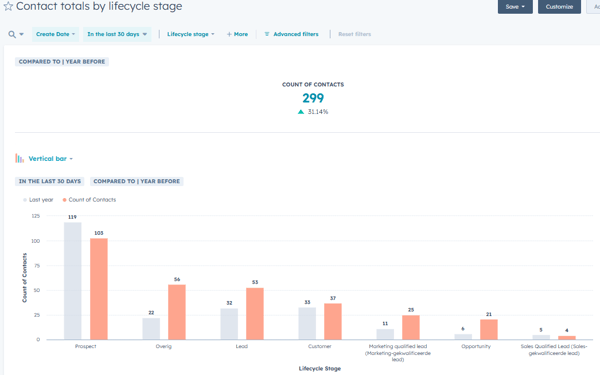Add filter with + More
The height and width of the screenshot is (375, 600).
point(237,34)
